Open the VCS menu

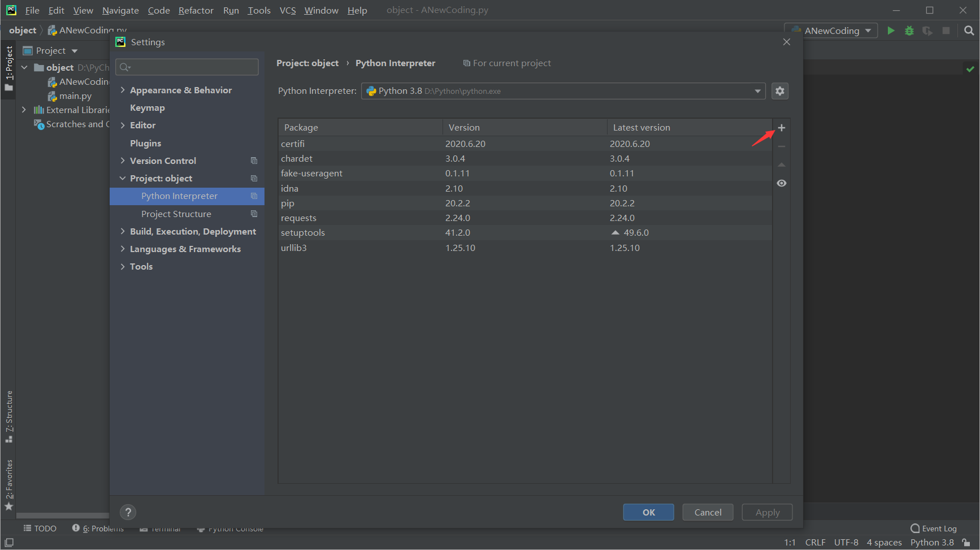[288, 10]
